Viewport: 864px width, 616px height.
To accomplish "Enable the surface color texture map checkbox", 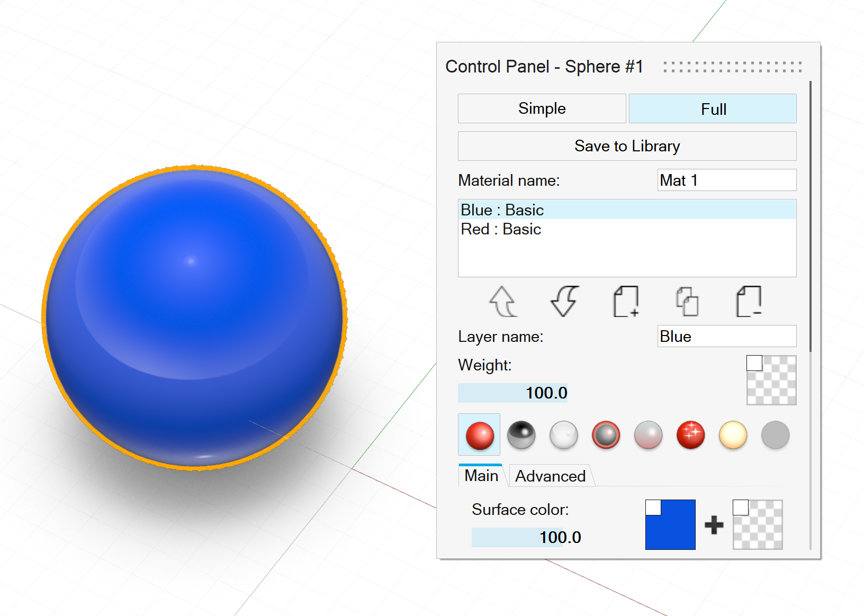I will (x=741, y=508).
